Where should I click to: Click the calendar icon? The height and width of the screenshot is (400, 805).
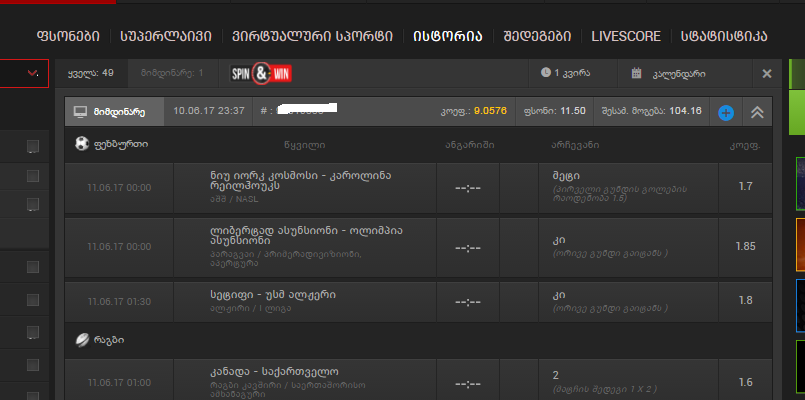tap(637, 73)
